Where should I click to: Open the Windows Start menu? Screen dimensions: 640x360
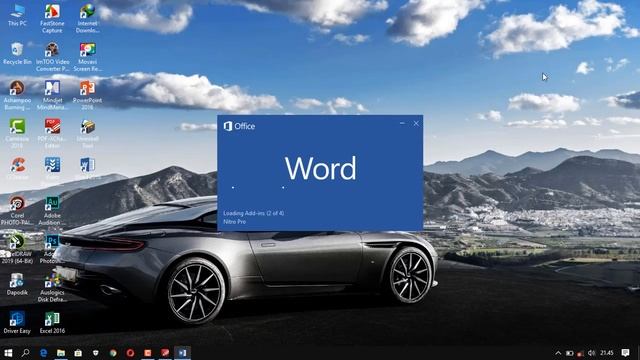8,353
